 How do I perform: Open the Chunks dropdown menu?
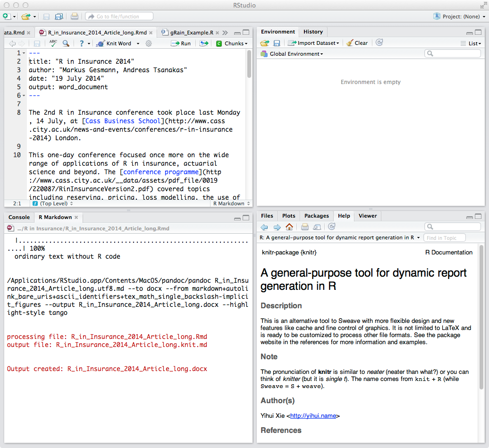click(232, 43)
